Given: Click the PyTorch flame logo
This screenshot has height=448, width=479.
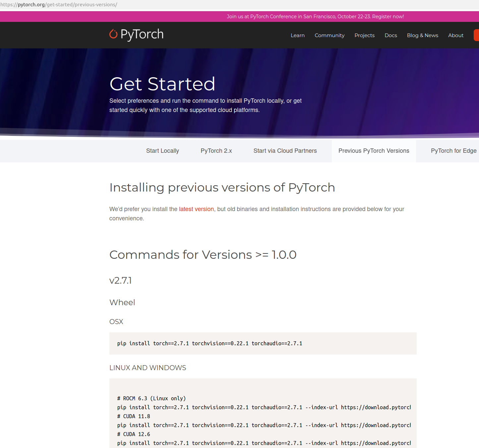Looking at the screenshot, I should coord(113,34).
